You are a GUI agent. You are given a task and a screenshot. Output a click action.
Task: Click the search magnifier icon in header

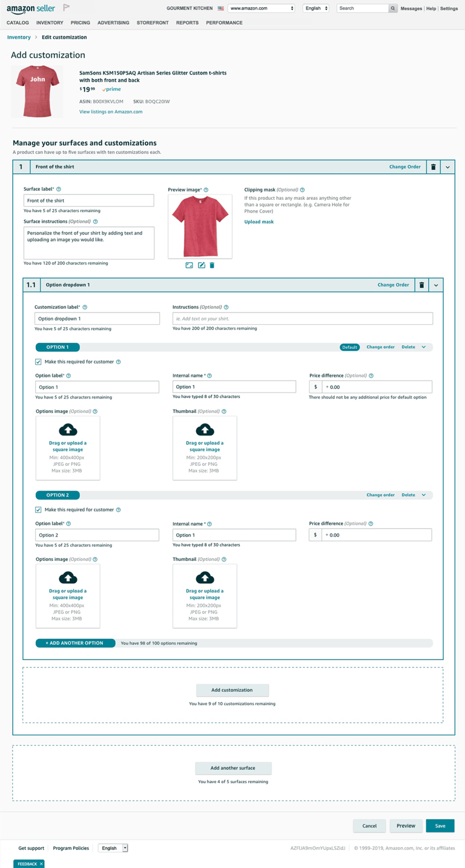pos(393,8)
